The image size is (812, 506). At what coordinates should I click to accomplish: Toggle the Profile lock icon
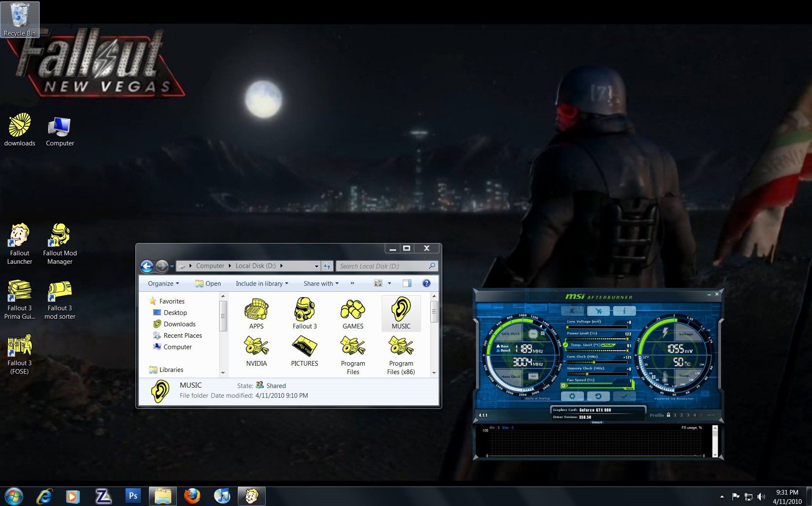pos(669,415)
